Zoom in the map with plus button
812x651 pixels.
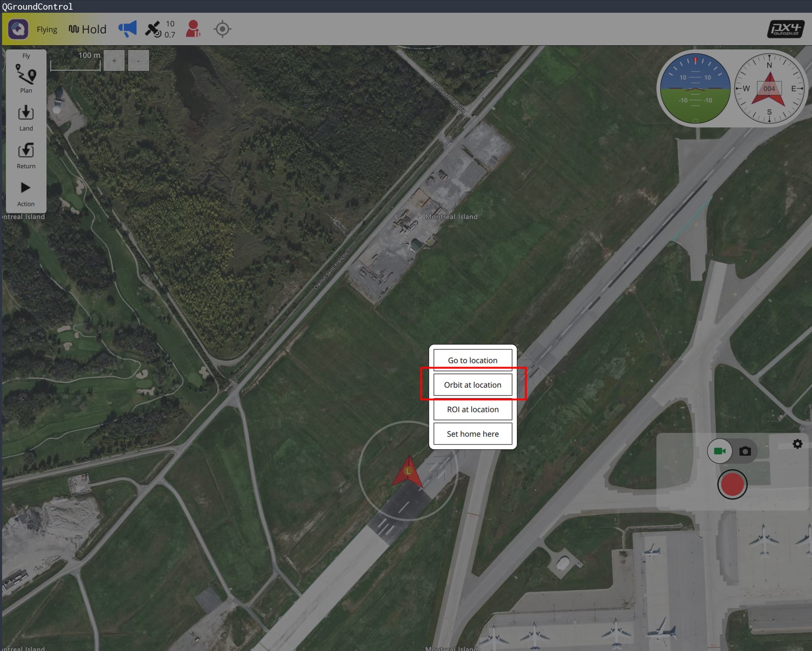[114, 60]
